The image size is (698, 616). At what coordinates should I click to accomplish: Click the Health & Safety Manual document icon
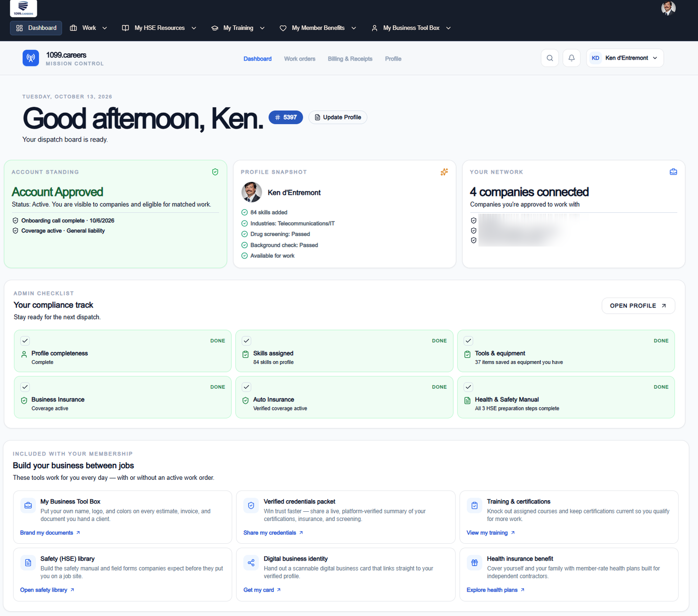[x=467, y=400]
